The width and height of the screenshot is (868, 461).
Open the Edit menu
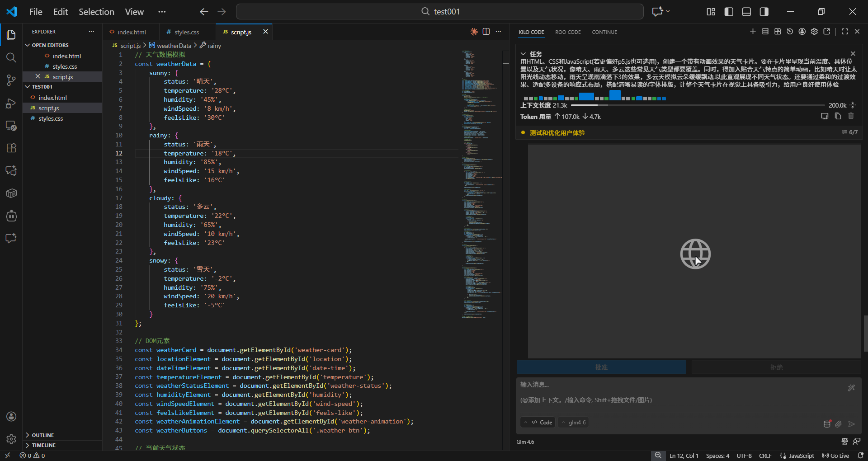[x=61, y=12]
